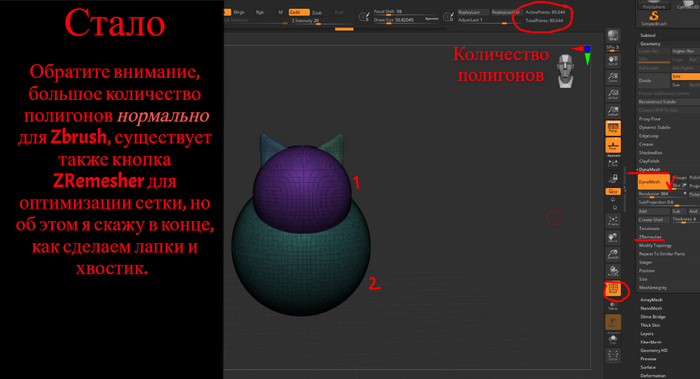Toggle the Qxyz rotation mode button
Viewport: 700px width, 379px height.
tap(613, 191)
